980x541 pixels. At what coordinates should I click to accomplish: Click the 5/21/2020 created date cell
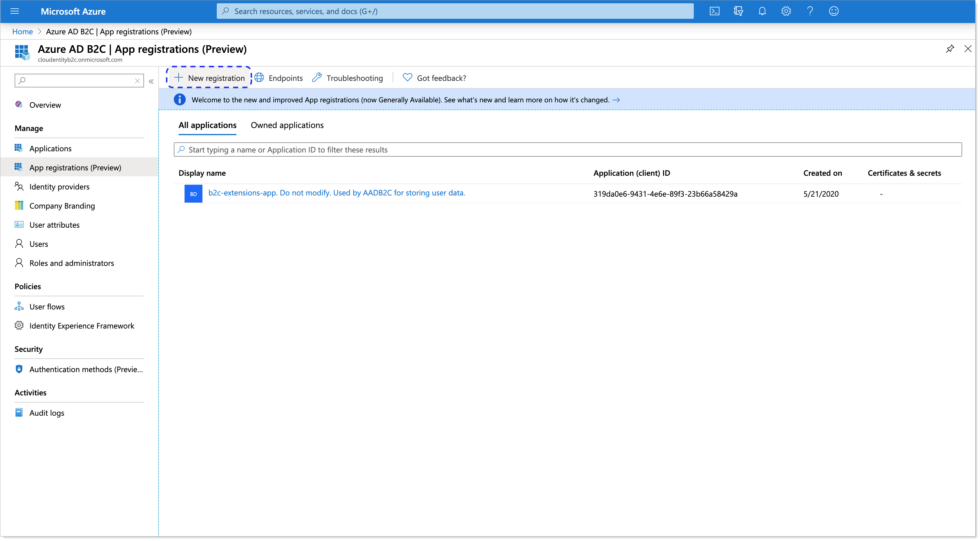coord(821,194)
